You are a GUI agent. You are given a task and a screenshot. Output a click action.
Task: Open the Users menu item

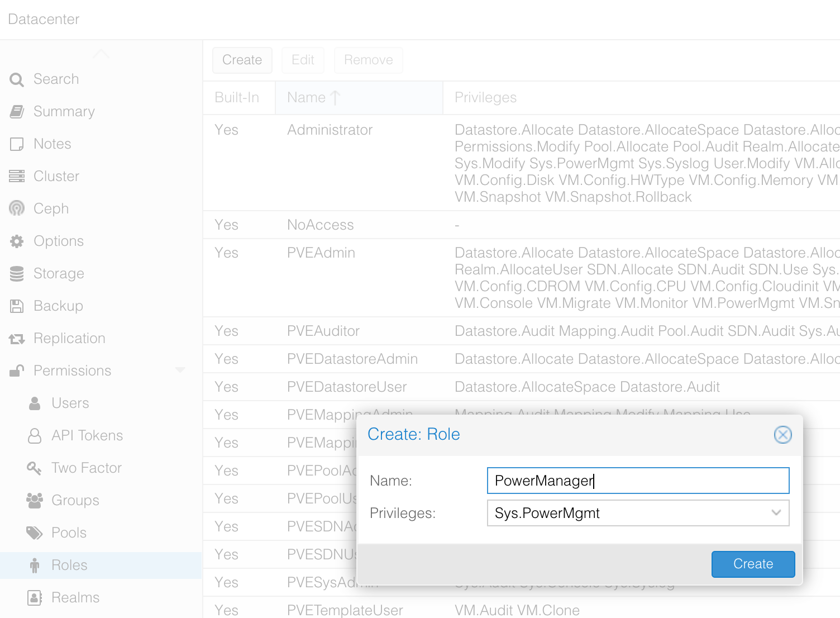(70, 403)
